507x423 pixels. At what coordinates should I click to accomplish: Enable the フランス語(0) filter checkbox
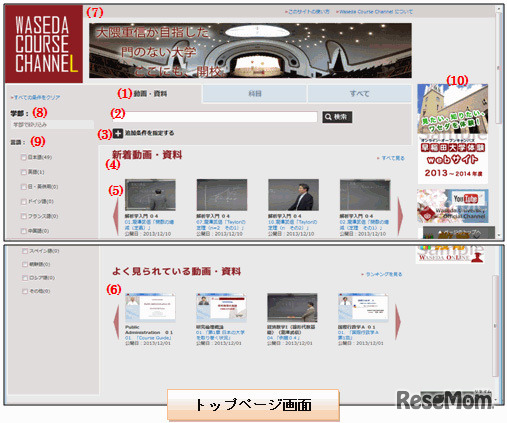click(23, 216)
